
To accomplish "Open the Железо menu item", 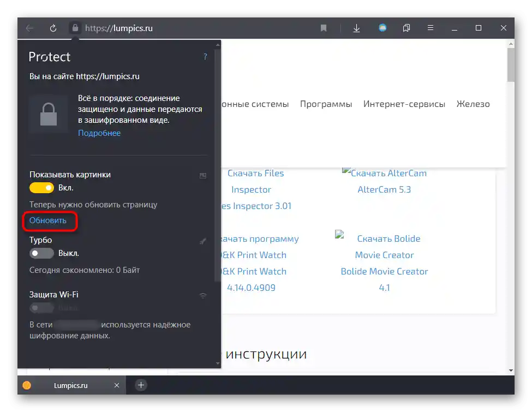I will pos(473,104).
